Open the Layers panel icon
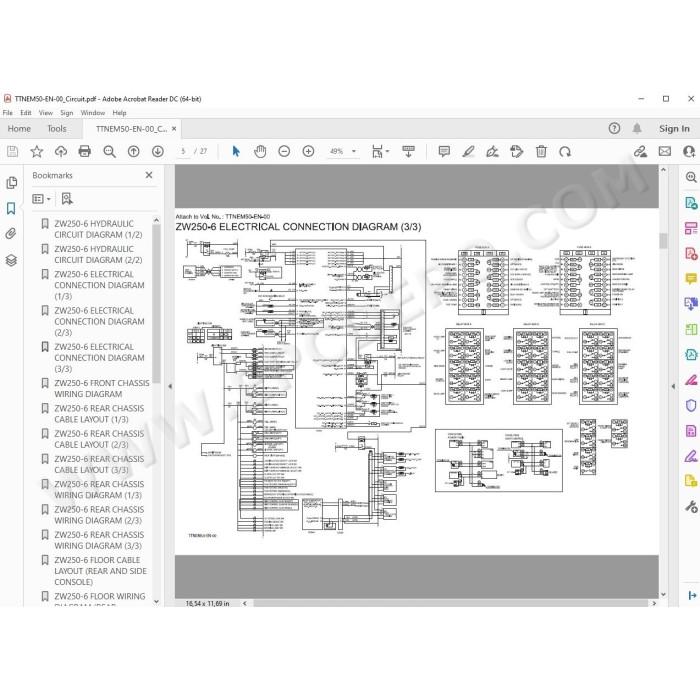The width and height of the screenshot is (700, 700). click(x=11, y=260)
